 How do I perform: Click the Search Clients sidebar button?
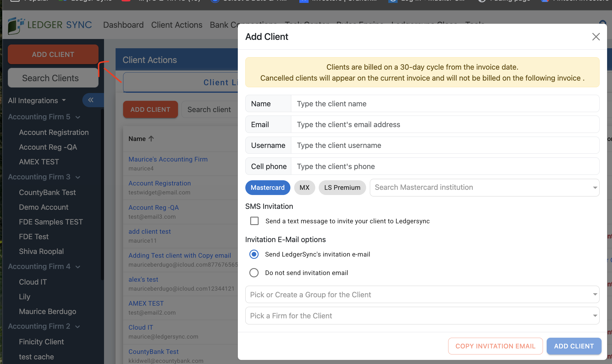53,78
